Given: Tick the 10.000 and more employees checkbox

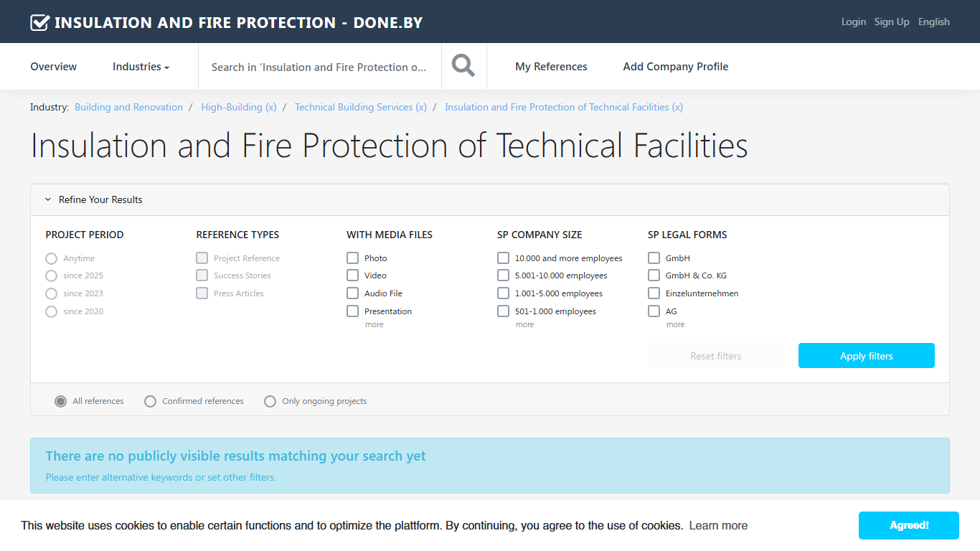Looking at the screenshot, I should [503, 258].
